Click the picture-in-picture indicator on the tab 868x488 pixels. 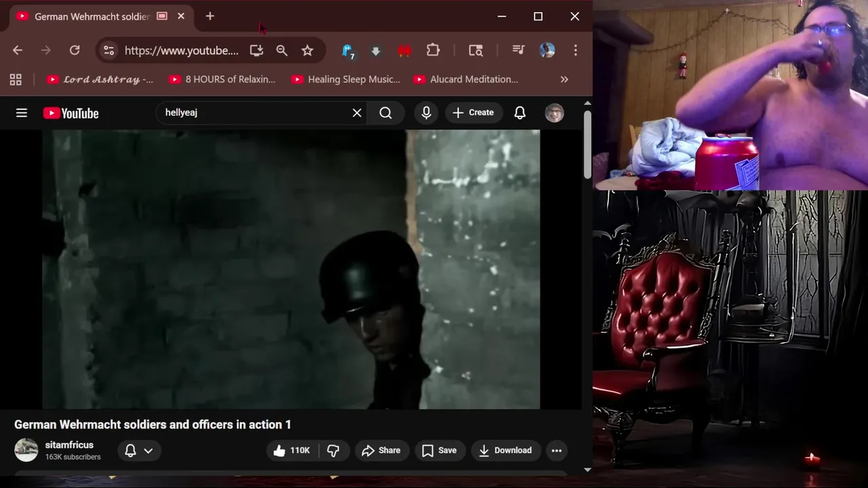162,16
